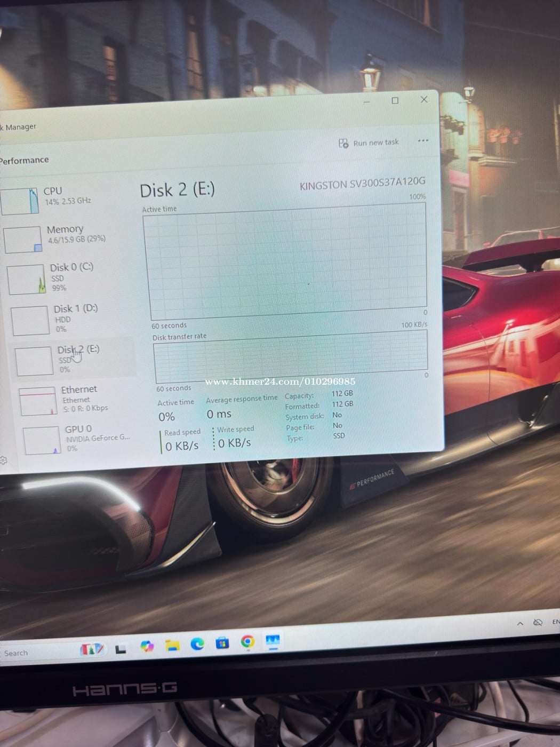Viewport: 560px width, 747px height.
Task: Click the Run new task button
Action: point(369,143)
